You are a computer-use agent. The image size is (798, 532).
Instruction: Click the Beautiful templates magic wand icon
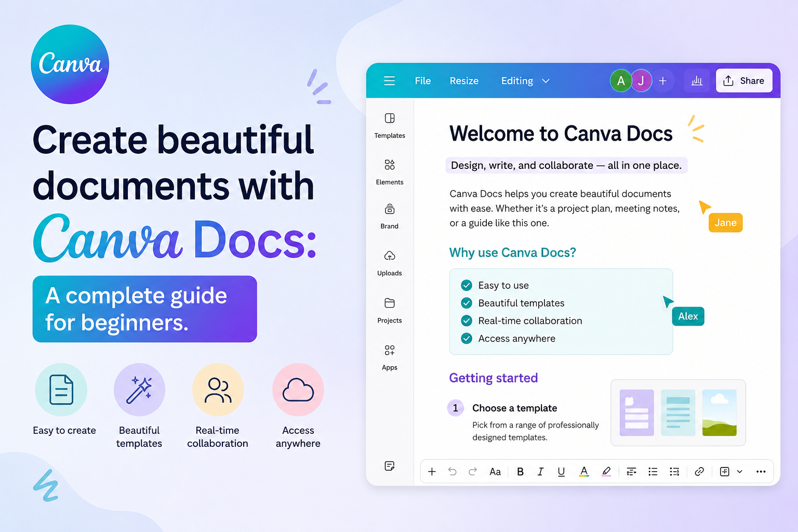coord(140,390)
